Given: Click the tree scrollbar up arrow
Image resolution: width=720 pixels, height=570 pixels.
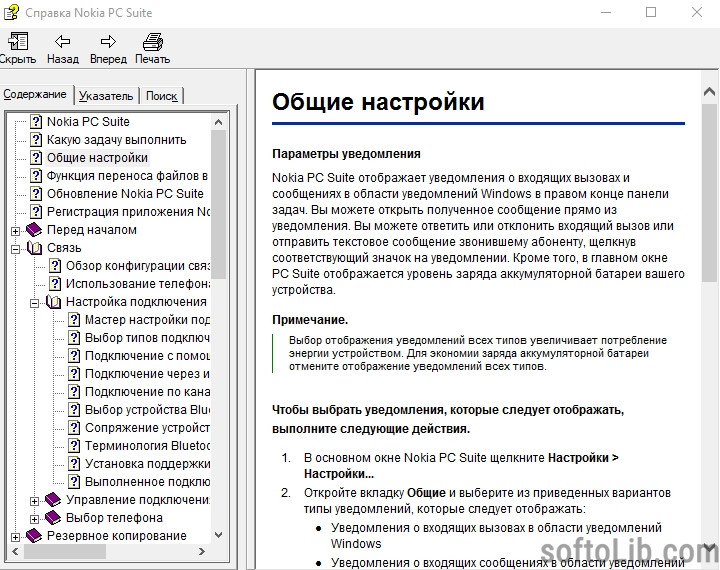Looking at the screenshot, I should coord(219,122).
